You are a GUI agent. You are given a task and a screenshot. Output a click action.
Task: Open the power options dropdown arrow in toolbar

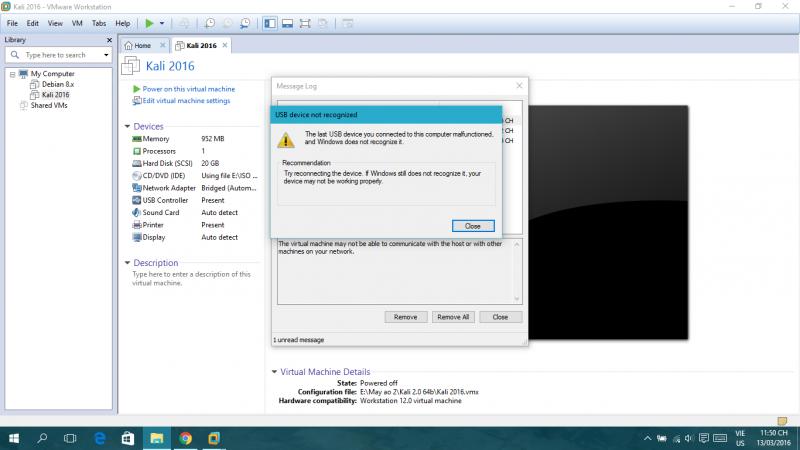[162, 23]
